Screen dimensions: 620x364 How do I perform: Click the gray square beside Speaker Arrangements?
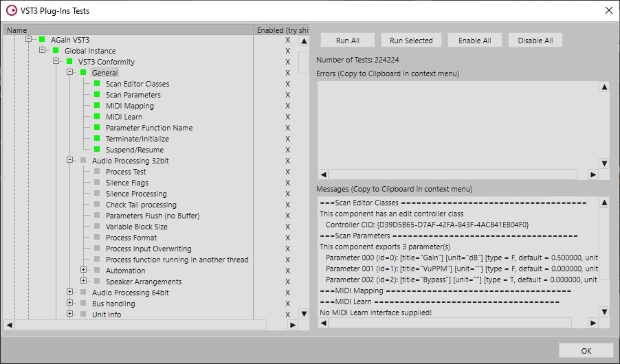(97, 281)
